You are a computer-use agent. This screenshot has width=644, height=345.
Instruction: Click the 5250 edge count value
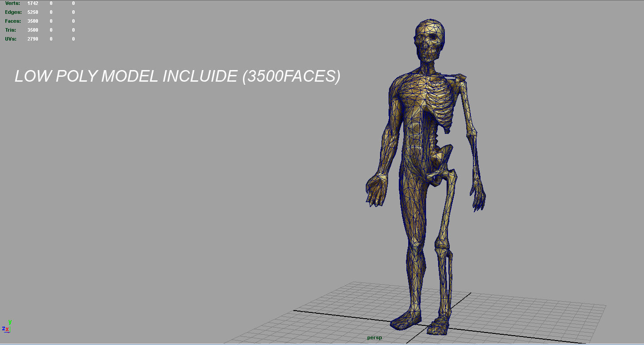[x=33, y=12]
